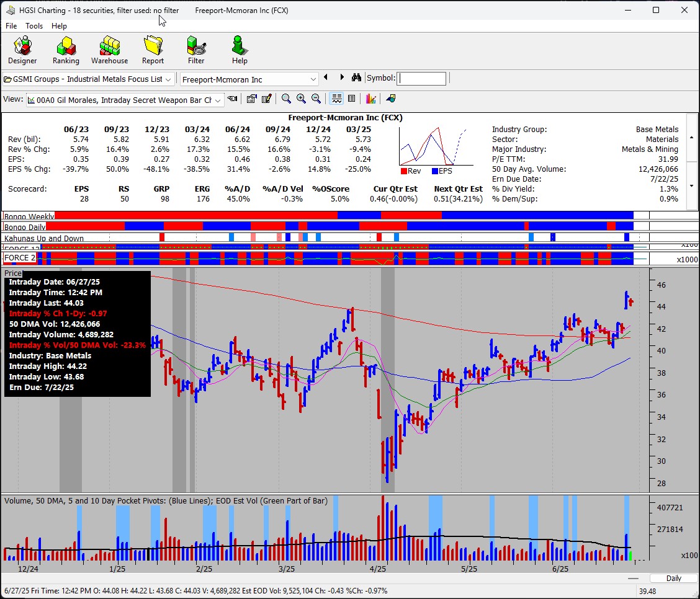Click the colored bar chart icon

coord(370,99)
